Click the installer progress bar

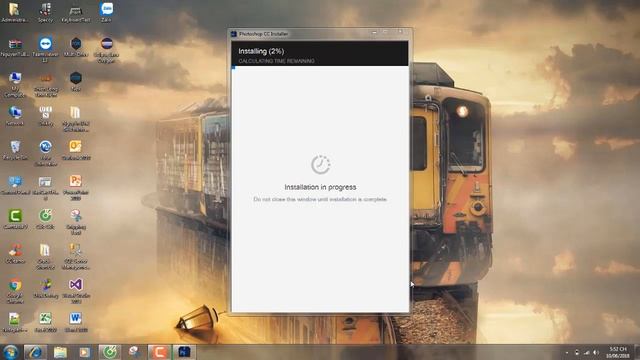(320, 67)
